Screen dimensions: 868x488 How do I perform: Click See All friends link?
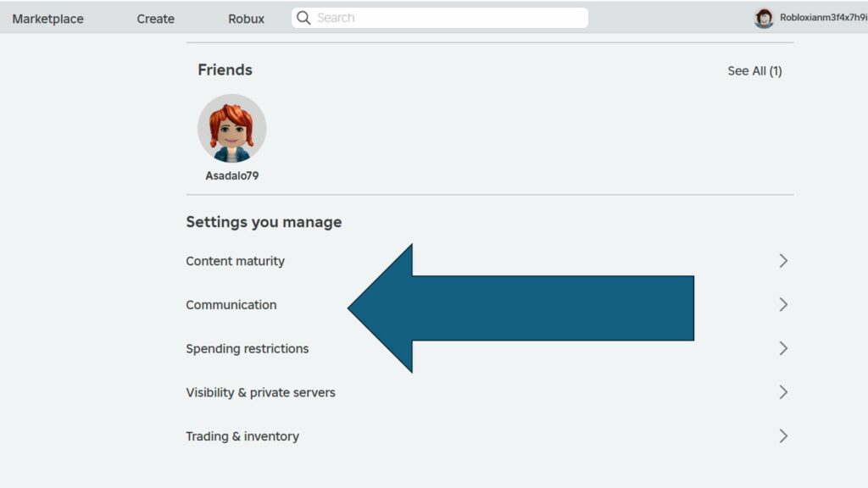tap(754, 71)
